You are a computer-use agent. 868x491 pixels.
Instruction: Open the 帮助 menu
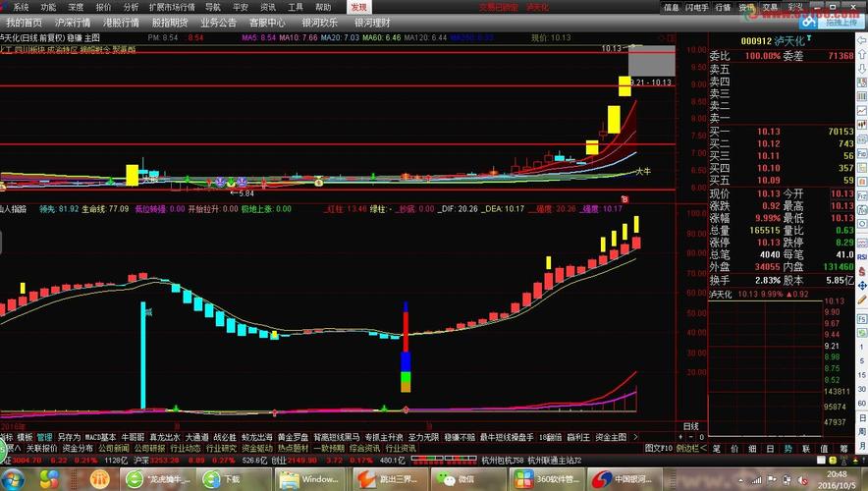tap(323, 7)
